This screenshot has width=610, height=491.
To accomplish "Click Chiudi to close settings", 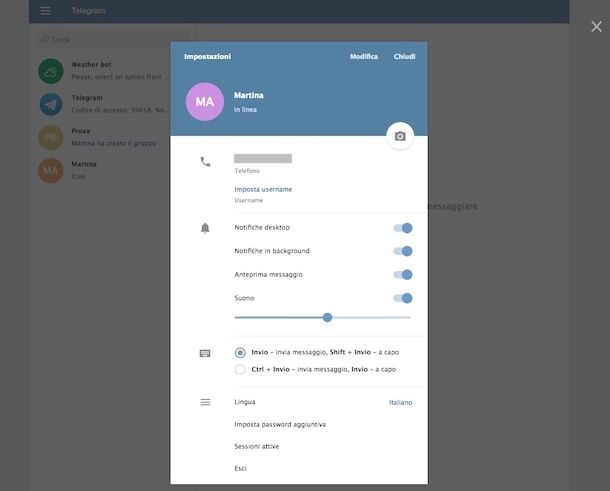I will coord(404,56).
